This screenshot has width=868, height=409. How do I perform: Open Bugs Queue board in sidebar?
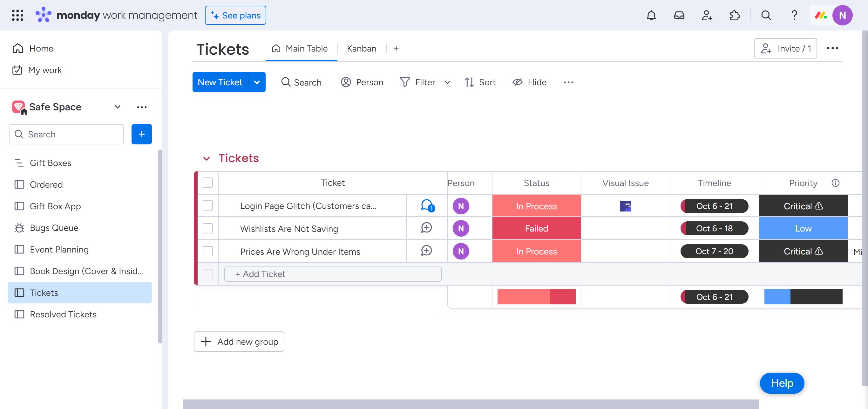[54, 228]
